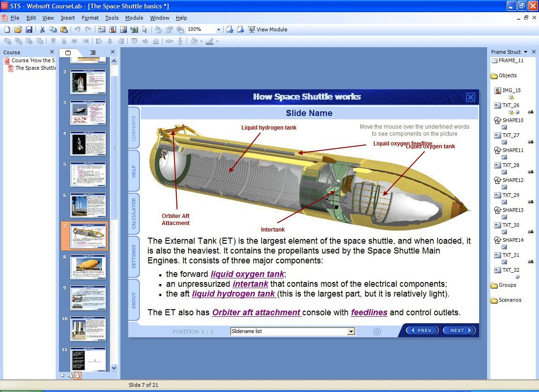This screenshot has width=539, height=392.
Task: Switch to slide thumbnails view tab
Action: (x=68, y=52)
